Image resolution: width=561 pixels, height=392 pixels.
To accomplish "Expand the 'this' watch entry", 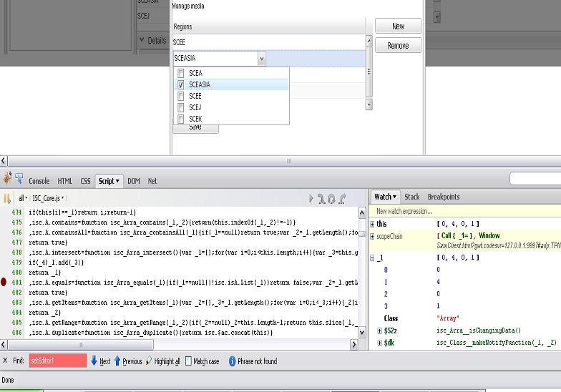I will click(x=372, y=224).
